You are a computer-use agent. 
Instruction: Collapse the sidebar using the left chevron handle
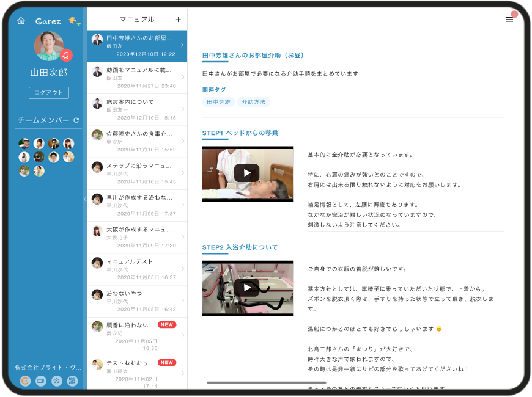pos(85,198)
